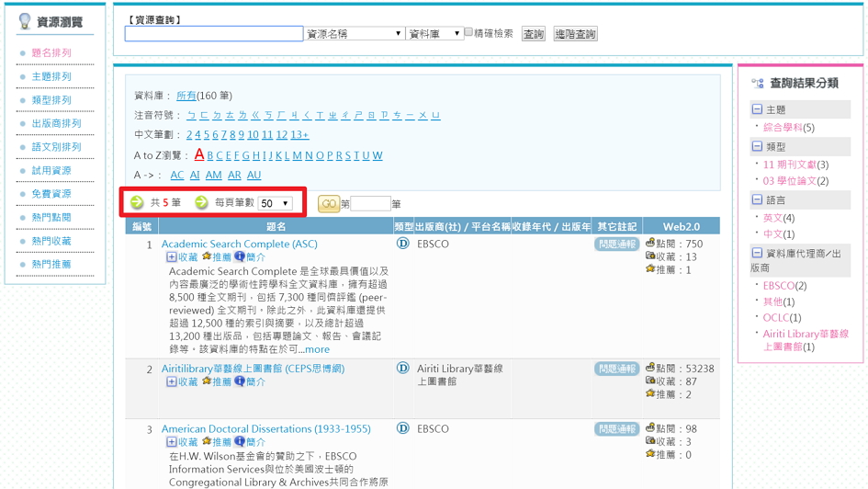Click 所有 database link
868x489 pixels.
(x=186, y=96)
